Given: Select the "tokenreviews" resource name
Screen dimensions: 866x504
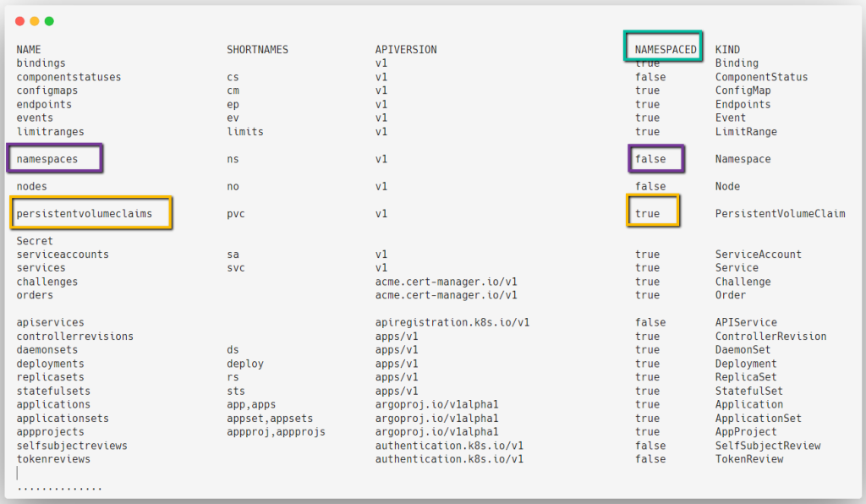Looking at the screenshot, I should (51, 458).
